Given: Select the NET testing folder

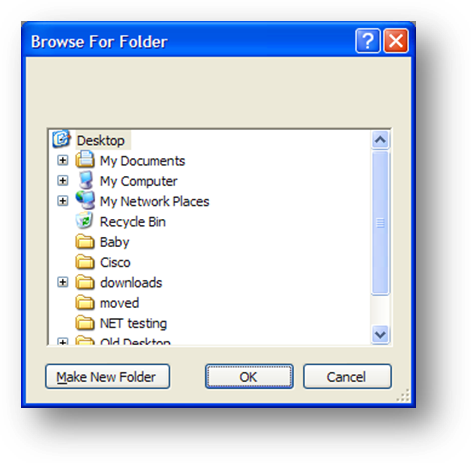Looking at the screenshot, I should (x=133, y=323).
